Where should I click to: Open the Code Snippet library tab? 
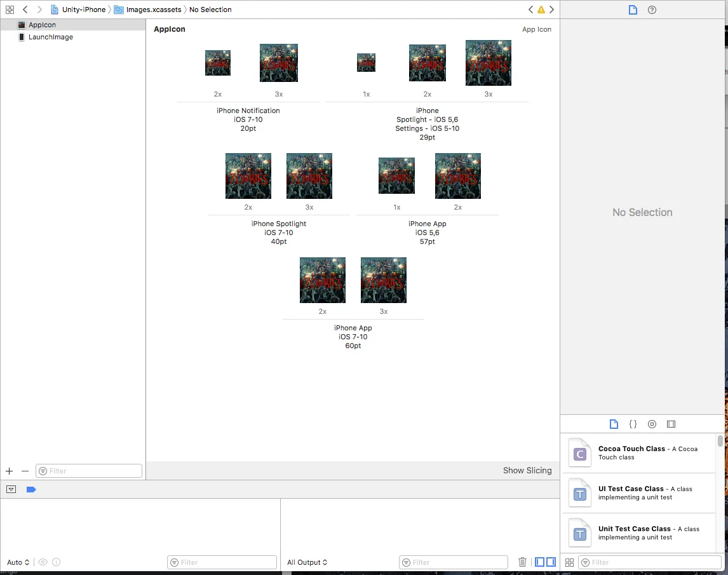point(633,424)
